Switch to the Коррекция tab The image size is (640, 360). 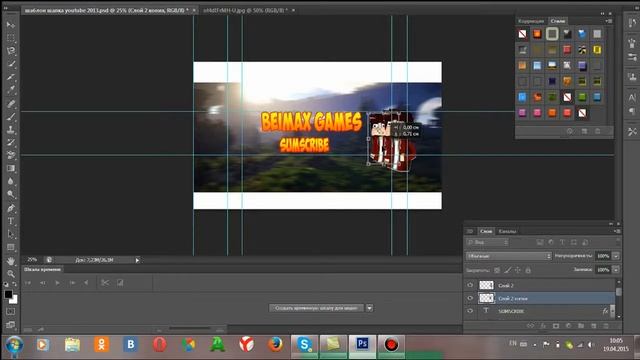(x=531, y=21)
